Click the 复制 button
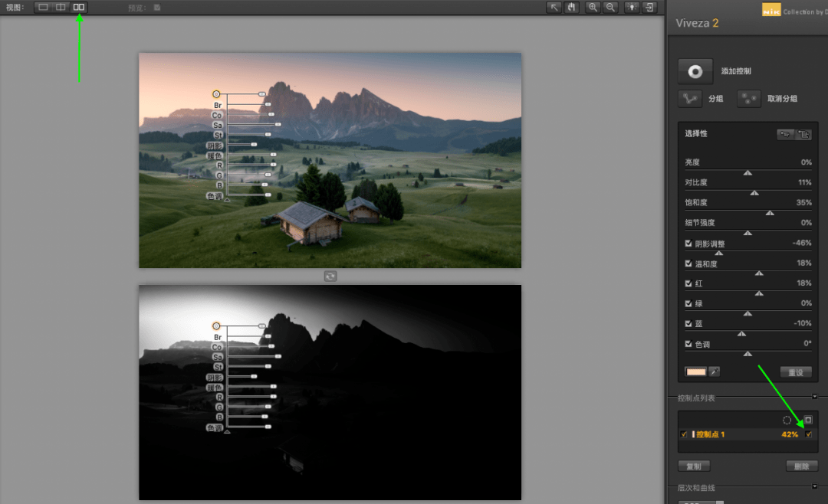The height and width of the screenshot is (504, 828). [694, 466]
